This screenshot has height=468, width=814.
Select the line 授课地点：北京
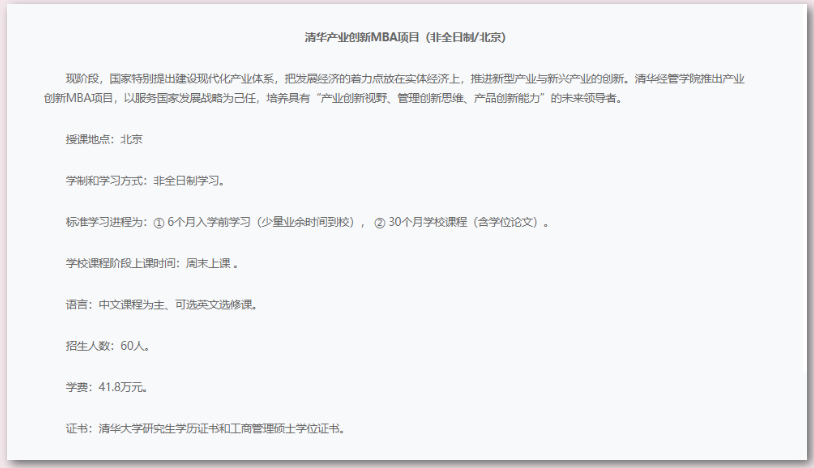click(x=104, y=139)
